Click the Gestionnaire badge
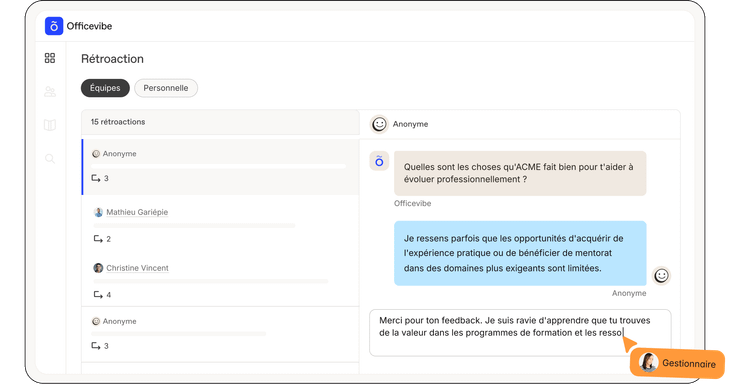Image resolution: width=730 pixels, height=384 pixels. click(677, 363)
